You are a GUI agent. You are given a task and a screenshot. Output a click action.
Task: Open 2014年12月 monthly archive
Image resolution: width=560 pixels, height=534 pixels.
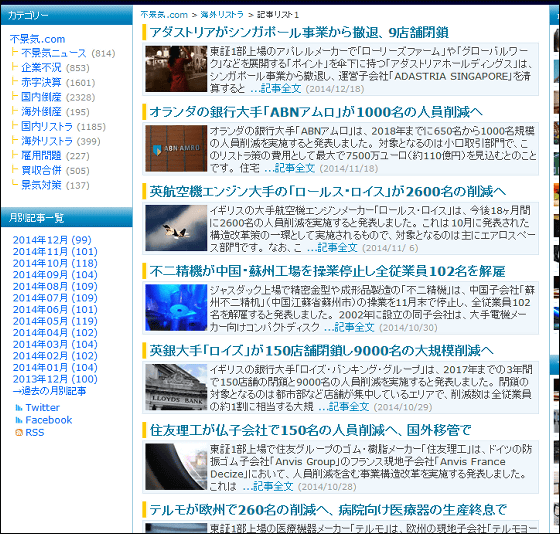[x=52, y=240]
